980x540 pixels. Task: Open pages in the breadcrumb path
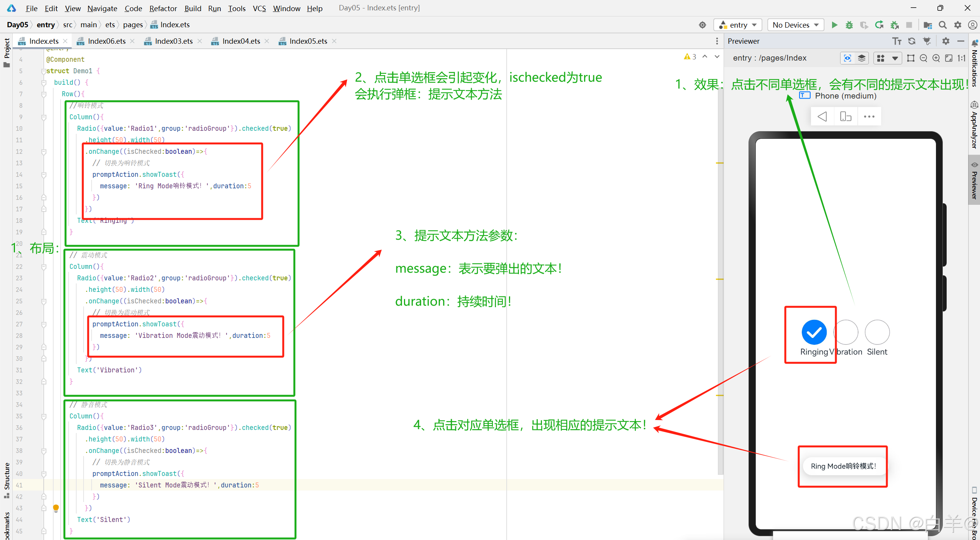133,25
